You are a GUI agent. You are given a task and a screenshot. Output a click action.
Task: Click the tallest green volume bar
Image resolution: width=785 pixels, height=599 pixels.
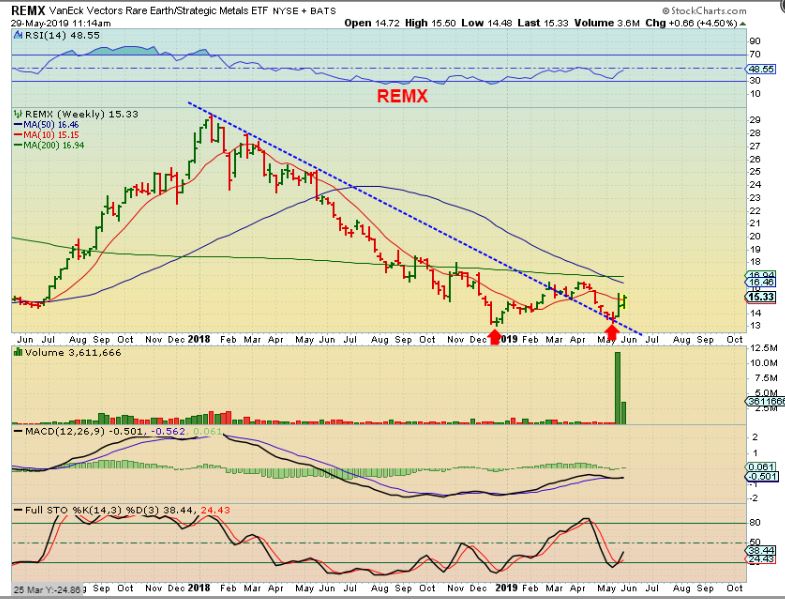(x=617, y=388)
